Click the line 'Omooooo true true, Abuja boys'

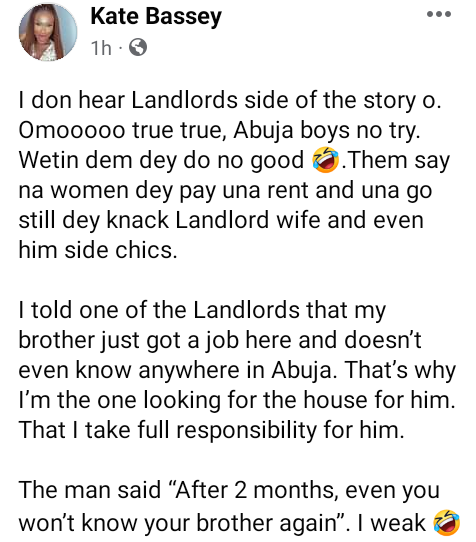click(220, 131)
